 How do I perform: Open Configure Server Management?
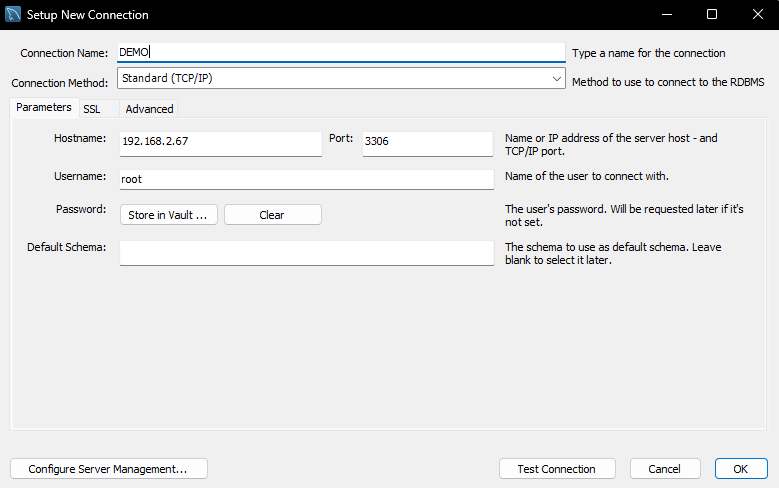(108, 469)
